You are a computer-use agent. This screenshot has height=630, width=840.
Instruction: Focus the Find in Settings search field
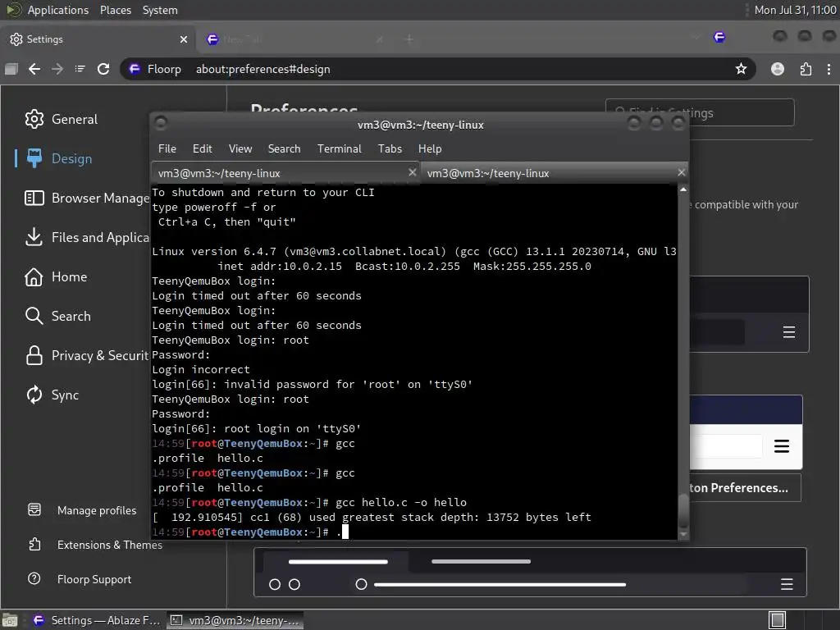[700, 112]
